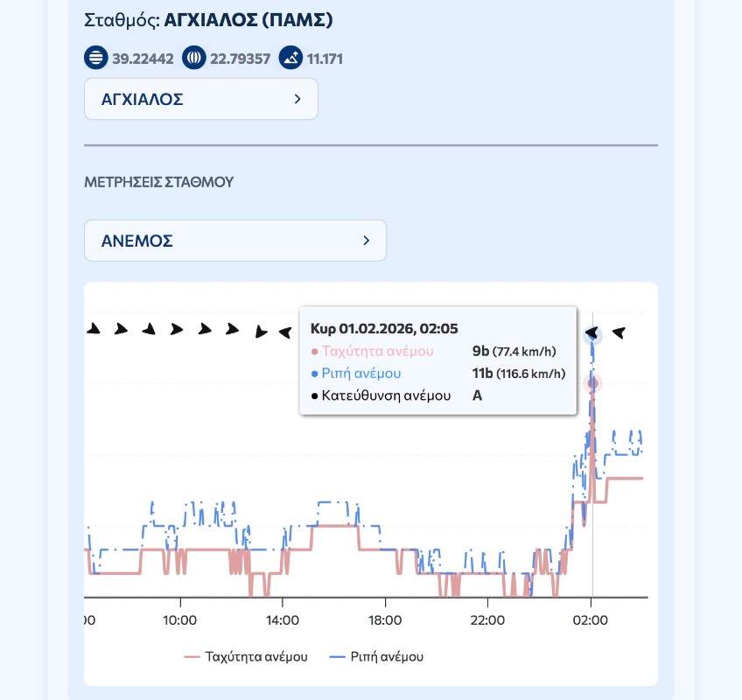
Task: Click the longitude value 22.79357
Action: (x=240, y=59)
